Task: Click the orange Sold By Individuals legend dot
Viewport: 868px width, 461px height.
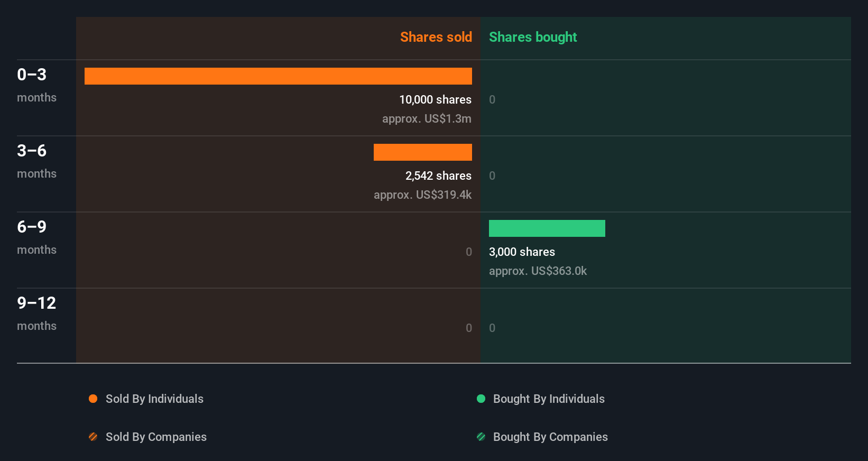Action: tap(93, 399)
